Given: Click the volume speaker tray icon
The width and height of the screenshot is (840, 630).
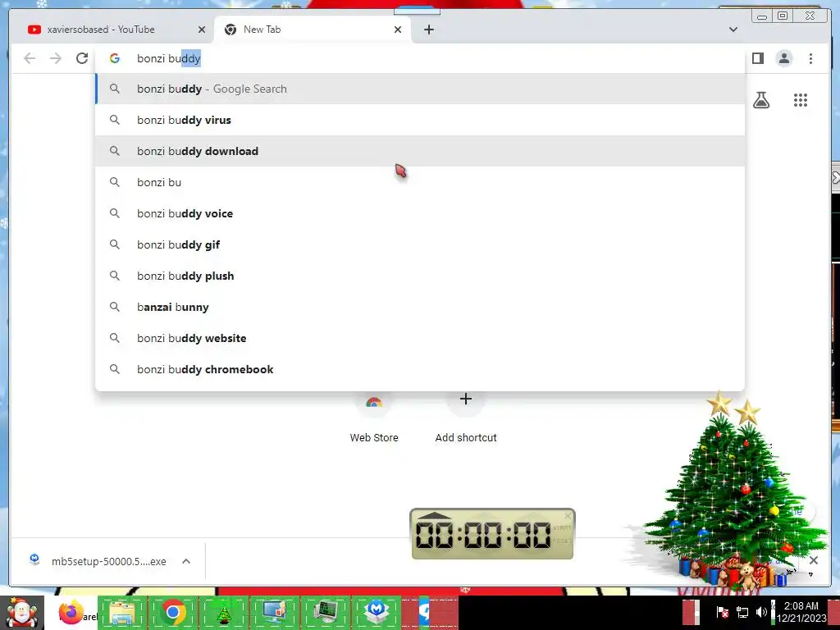Looking at the screenshot, I should (761, 612).
